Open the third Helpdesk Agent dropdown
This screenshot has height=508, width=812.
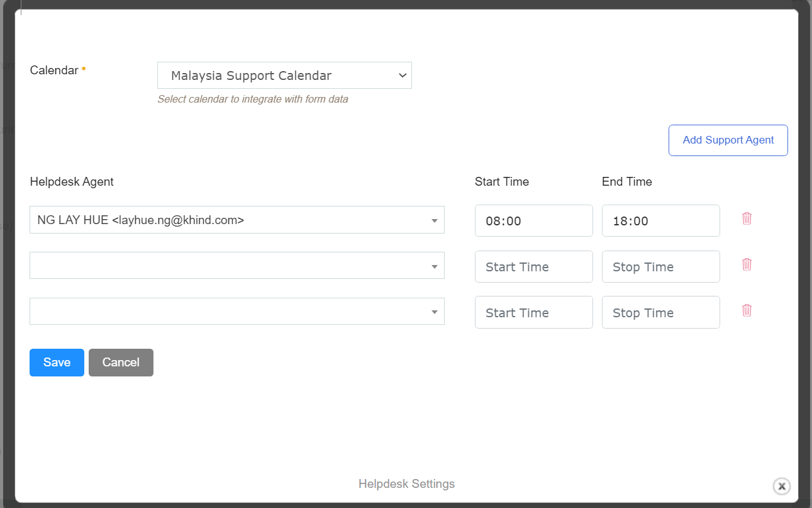click(236, 312)
